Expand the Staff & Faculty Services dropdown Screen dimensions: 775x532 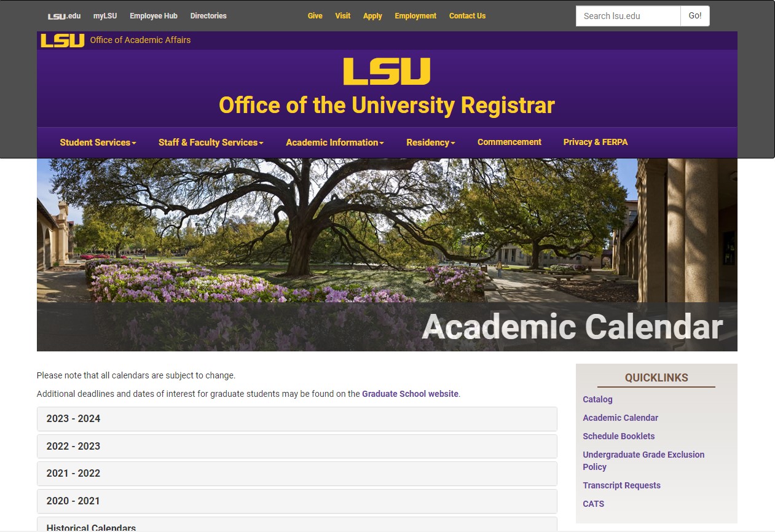click(x=211, y=142)
